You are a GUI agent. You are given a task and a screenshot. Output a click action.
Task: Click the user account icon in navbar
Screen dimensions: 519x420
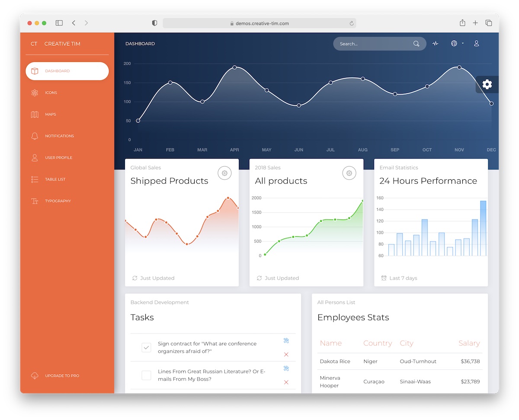tap(477, 44)
